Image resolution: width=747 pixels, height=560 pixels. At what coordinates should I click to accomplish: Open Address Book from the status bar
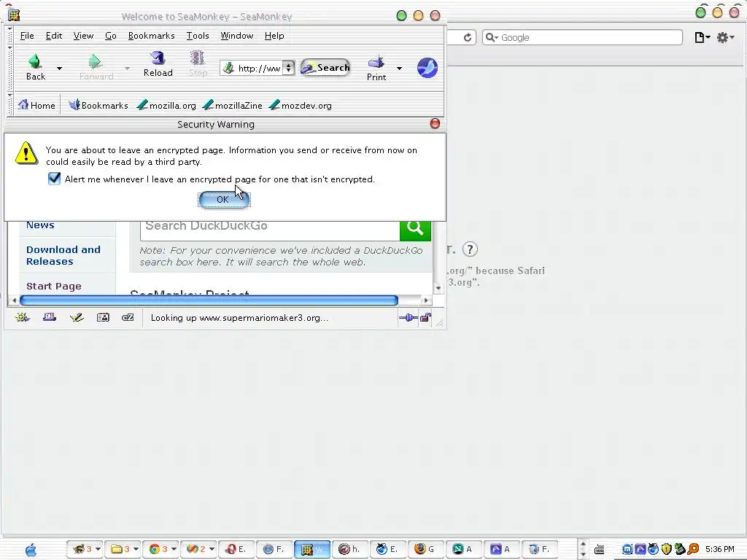click(103, 317)
